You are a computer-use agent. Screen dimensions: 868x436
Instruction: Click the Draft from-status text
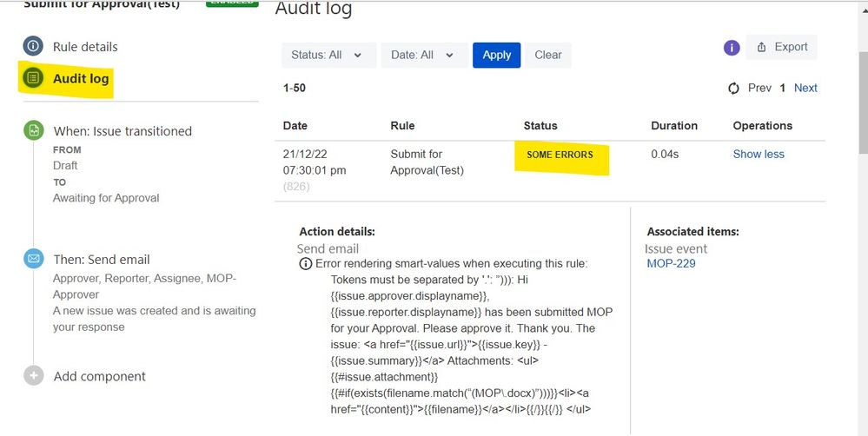coord(65,165)
